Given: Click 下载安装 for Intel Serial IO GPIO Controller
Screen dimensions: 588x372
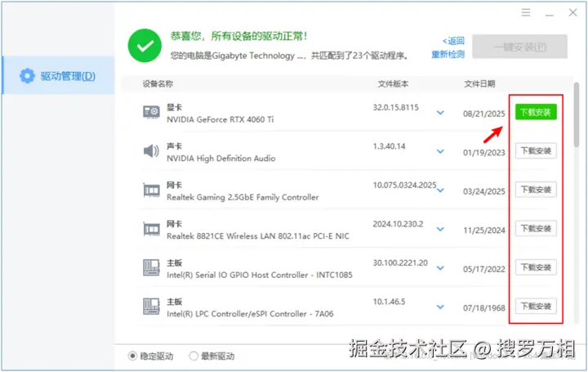Looking at the screenshot, I should click(536, 267).
